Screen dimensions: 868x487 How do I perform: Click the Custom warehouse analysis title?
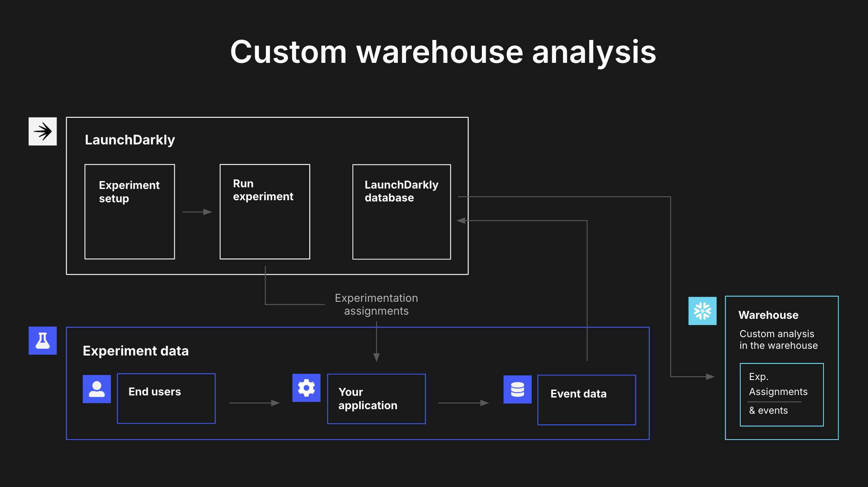pos(443,52)
